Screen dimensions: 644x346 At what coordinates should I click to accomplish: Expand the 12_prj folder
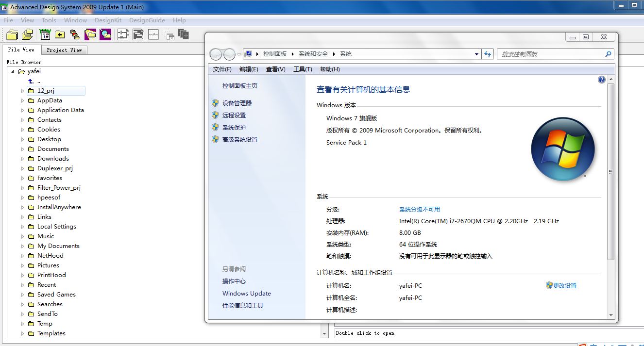[22, 91]
